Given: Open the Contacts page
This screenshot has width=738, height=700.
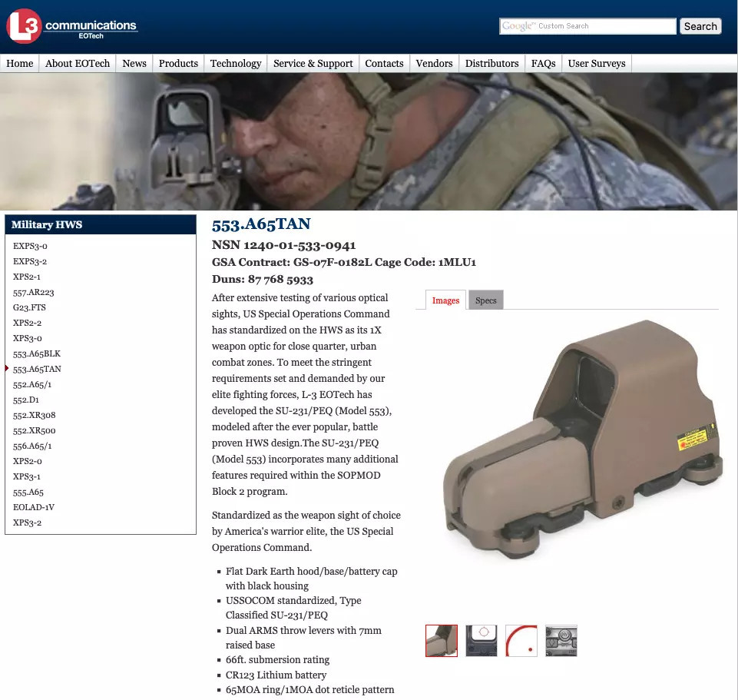Looking at the screenshot, I should pyautogui.click(x=384, y=64).
